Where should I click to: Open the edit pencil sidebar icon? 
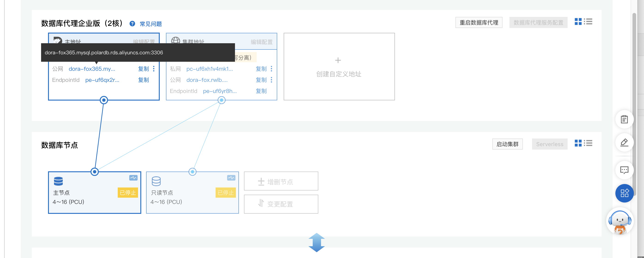point(624,143)
